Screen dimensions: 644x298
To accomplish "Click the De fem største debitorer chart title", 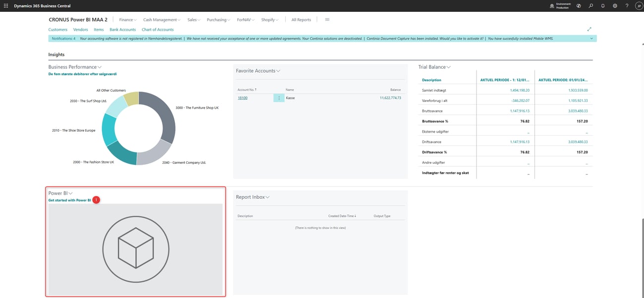I will [x=82, y=74].
